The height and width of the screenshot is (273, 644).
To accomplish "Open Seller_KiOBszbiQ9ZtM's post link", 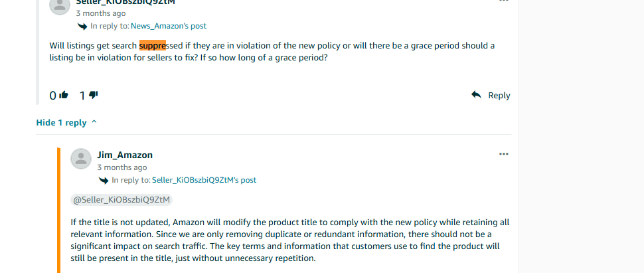I will point(204,180).
